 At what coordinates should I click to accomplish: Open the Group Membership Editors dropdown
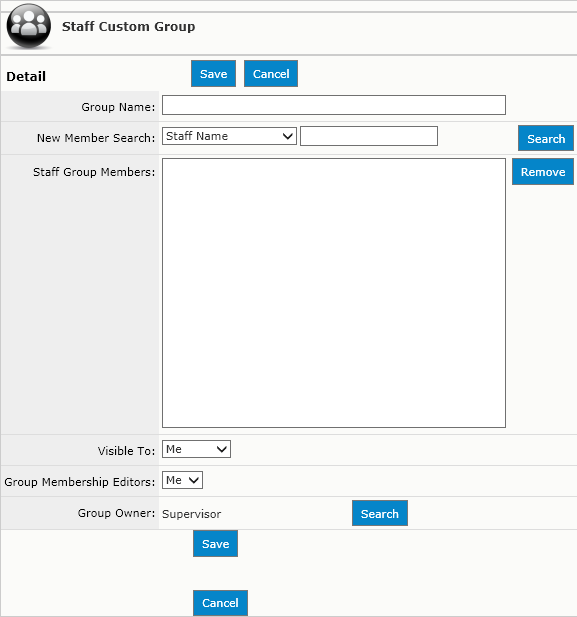[x=182, y=480]
